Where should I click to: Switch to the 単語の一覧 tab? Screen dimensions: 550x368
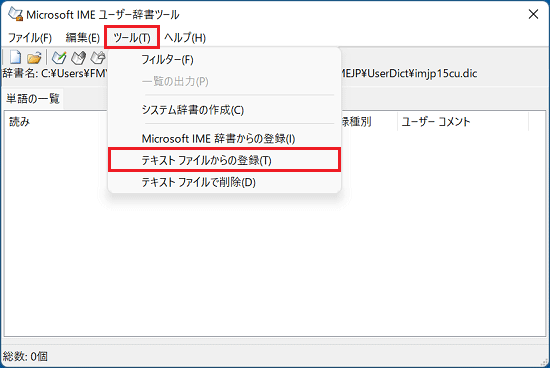pyautogui.click(x=33, y=99)
